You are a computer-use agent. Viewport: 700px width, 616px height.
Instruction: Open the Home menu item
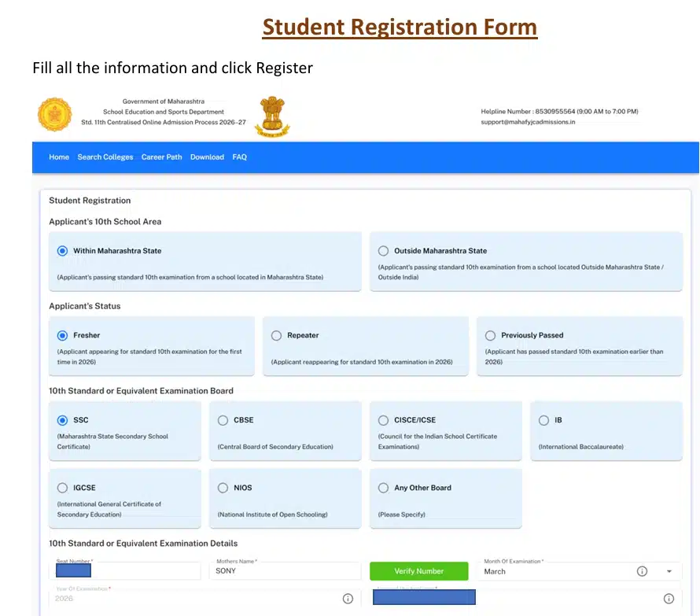coord(59,157)
